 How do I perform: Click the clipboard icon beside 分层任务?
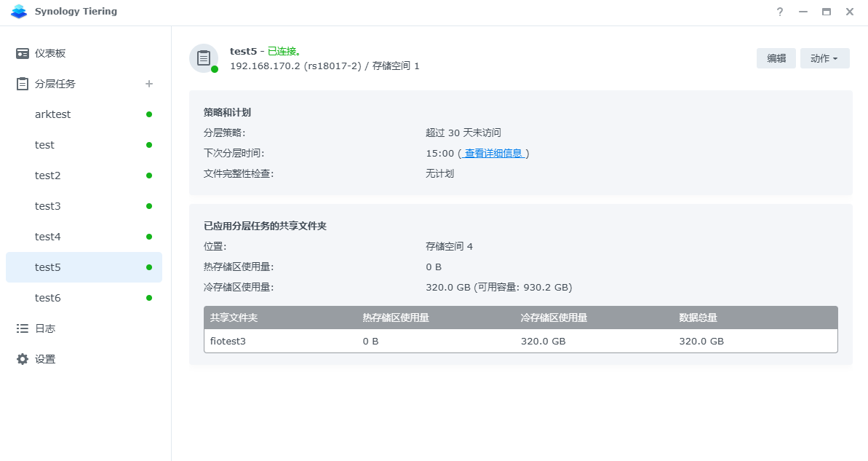point(23,84)
